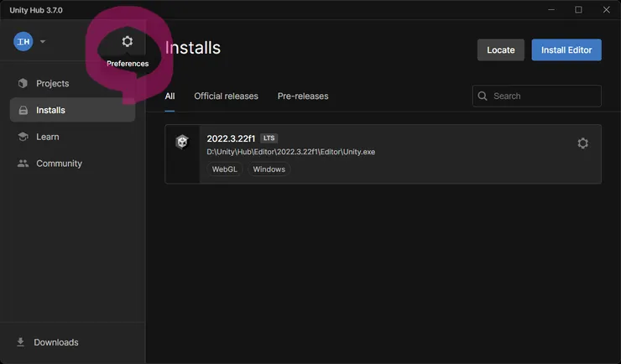Go to the Learn section
Screen dimensions: 621x364
coord(72,137)
